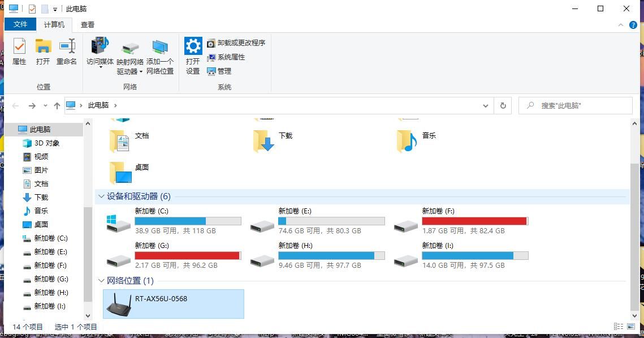Switch to the 查看 ribbon tab

[x=88, y=25]
